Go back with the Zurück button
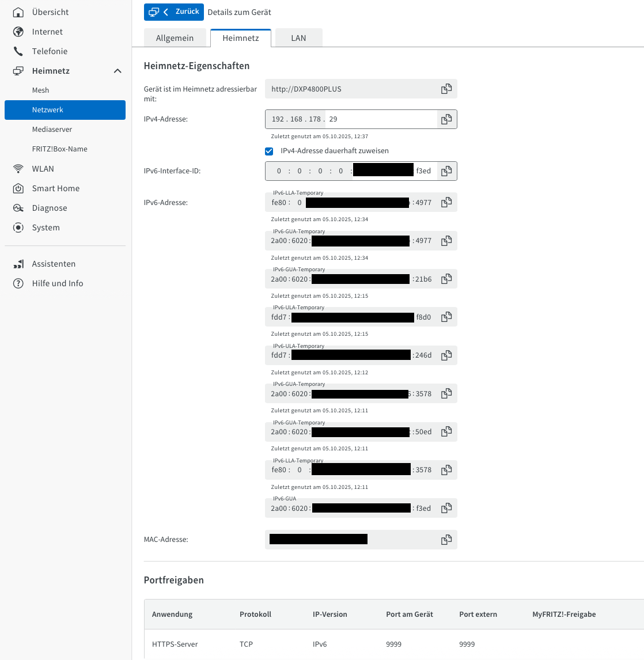The width and height of the screenshot is (644, 660). 174,12
